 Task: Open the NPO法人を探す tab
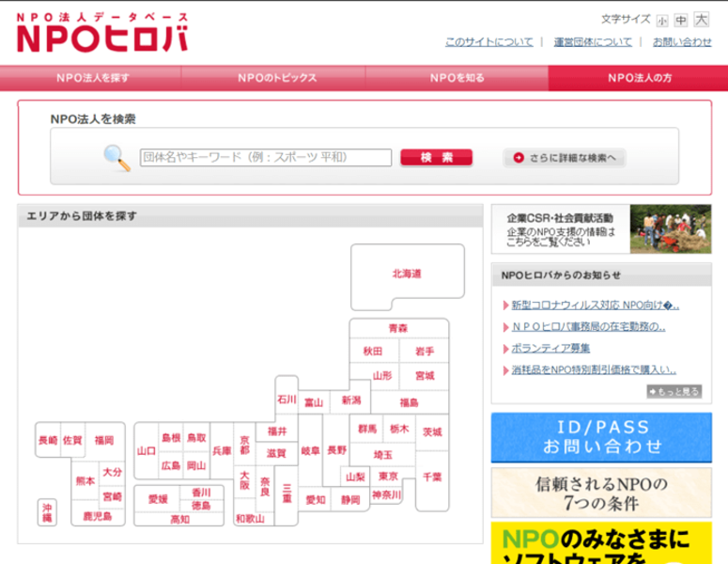click(x=91, y=78)
